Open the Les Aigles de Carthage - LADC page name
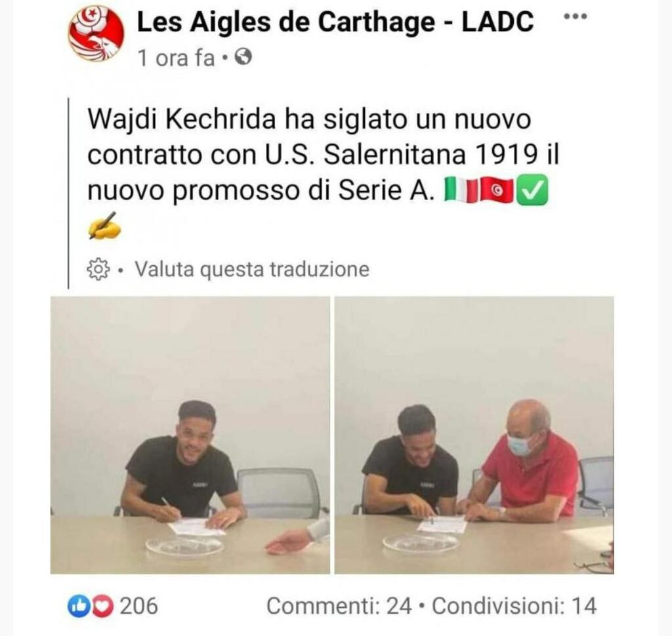 [335, 21]
